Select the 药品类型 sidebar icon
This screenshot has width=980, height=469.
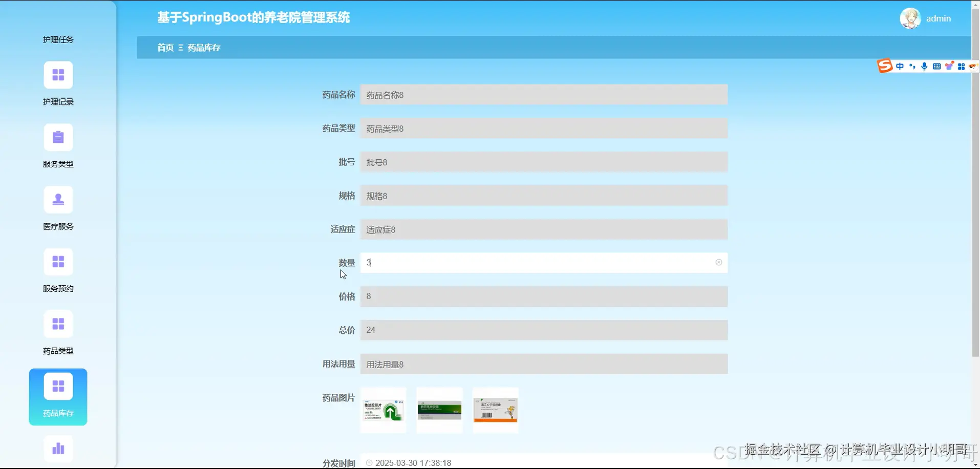tap(58, 324)
